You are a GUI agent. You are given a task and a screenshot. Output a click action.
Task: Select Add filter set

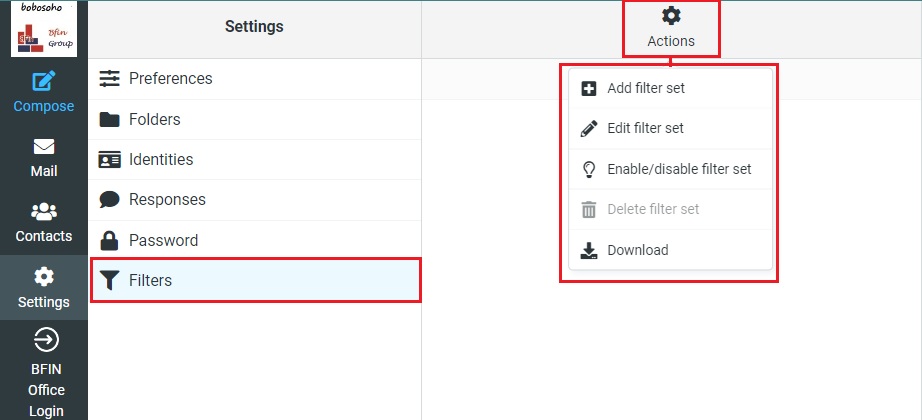(646, 88)
